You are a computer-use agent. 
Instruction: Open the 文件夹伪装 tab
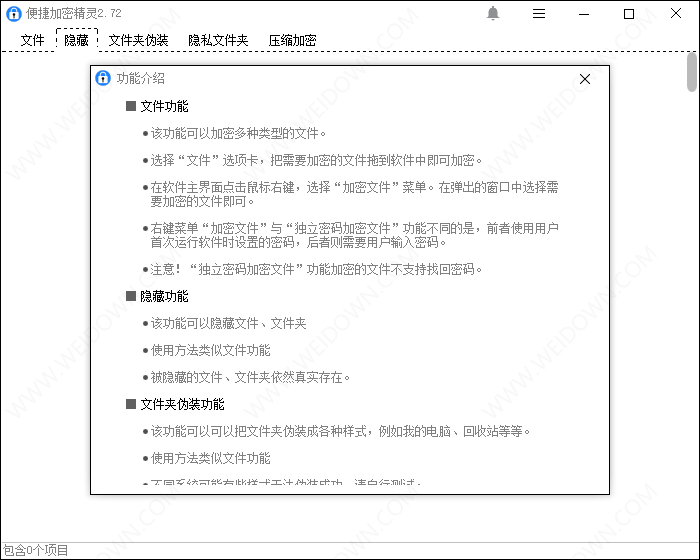click(140, 40)
